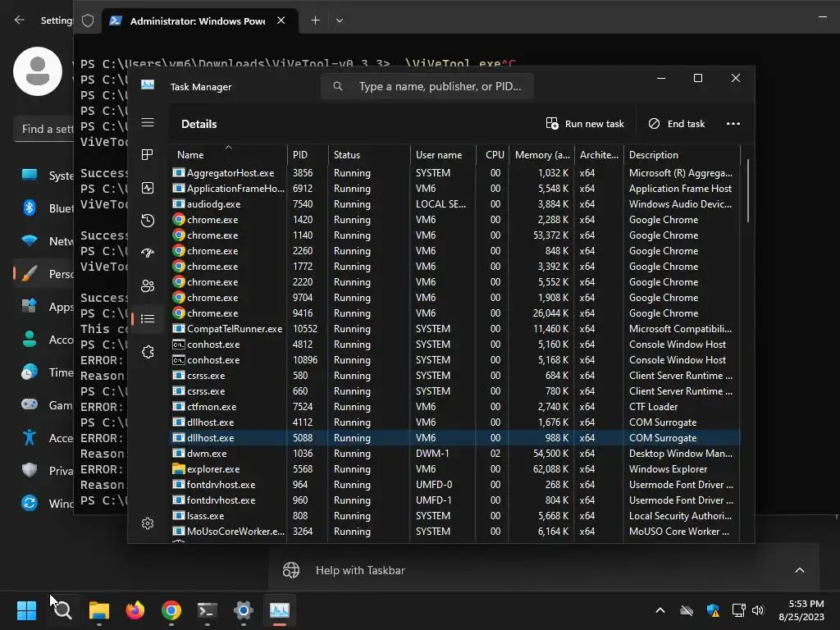Open the Windows Start menu
The width and height of the screenshot is (840, 630).
(x=26, y=610)
